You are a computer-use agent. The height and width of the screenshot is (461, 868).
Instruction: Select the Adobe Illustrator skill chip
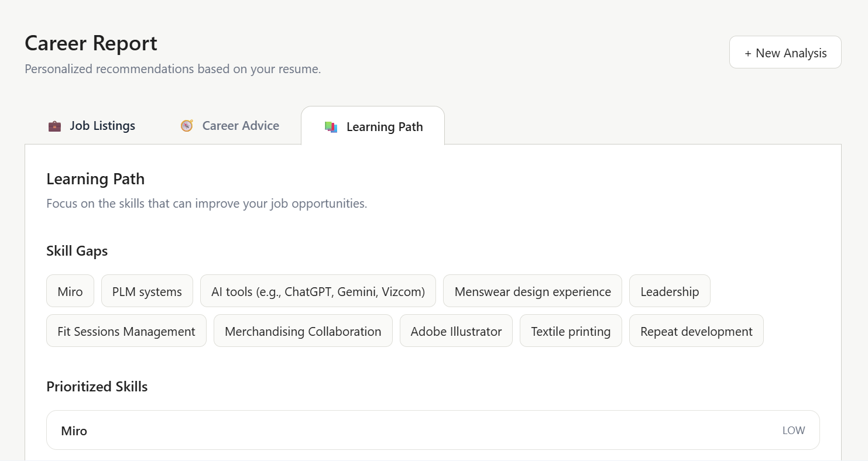tap(456, 331)
